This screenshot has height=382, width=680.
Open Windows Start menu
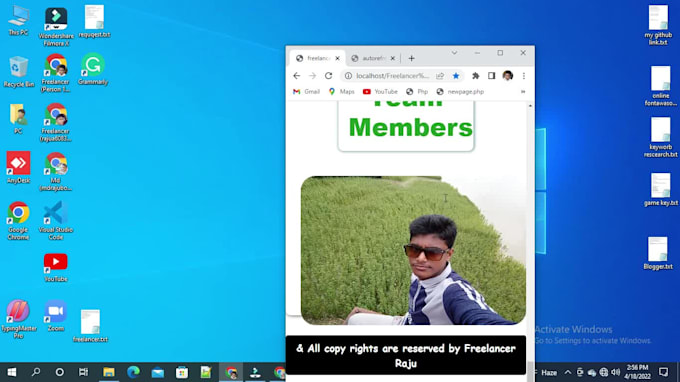coord(12,372)
